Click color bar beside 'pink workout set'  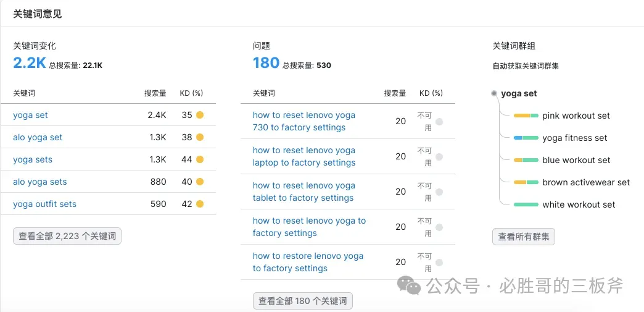526,116
